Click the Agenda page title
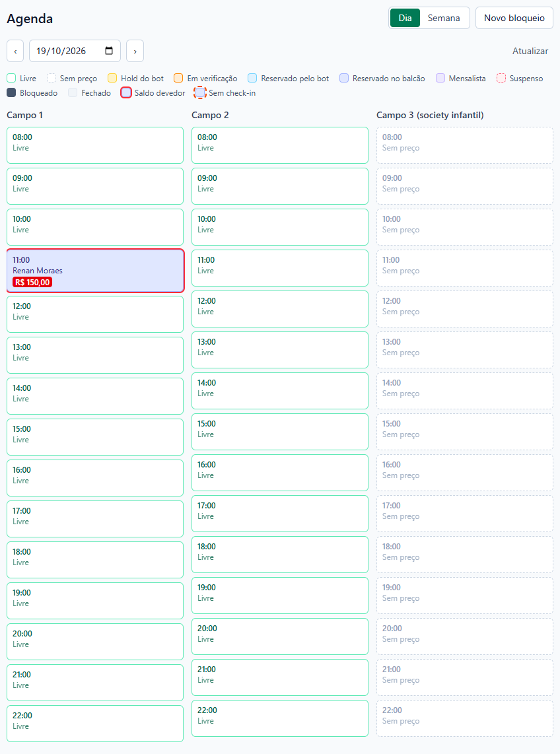This screenshot has height=754, width=560. coord(30,18)
